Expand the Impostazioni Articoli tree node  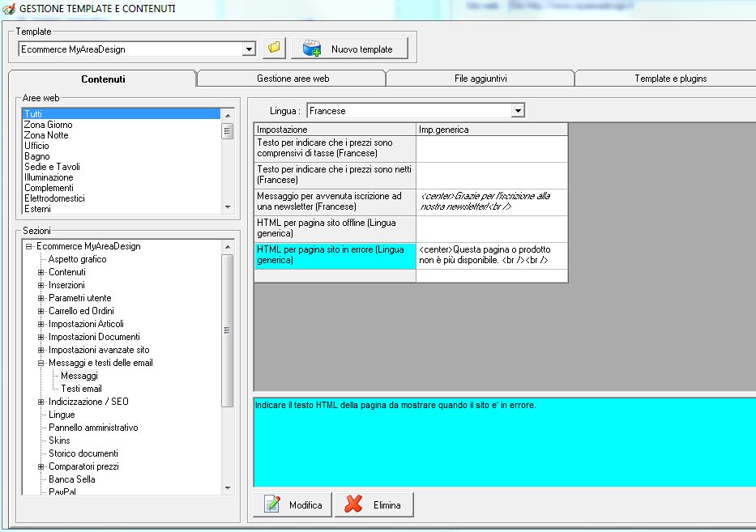pyautogui.click(x=41, y=325)
